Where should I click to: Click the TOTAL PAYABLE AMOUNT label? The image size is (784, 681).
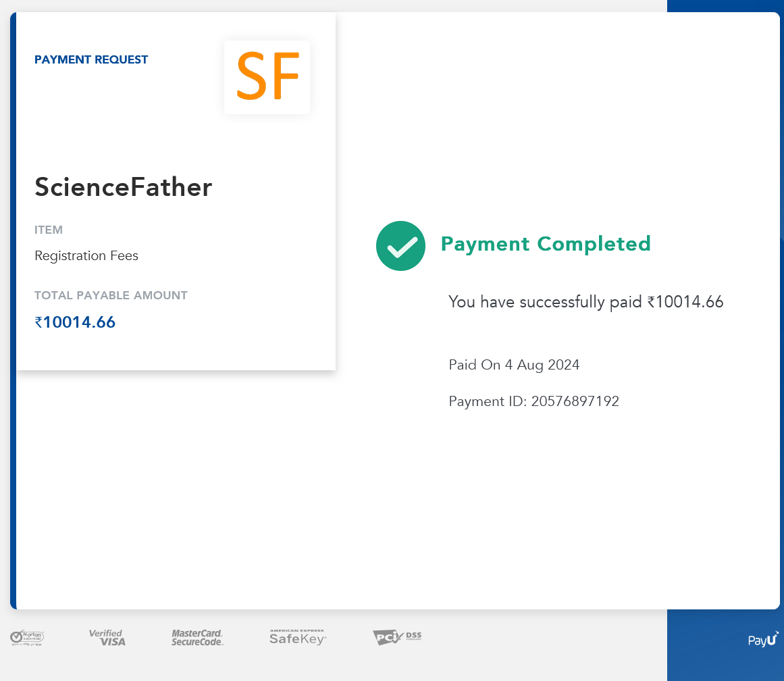tap(111, 295)
